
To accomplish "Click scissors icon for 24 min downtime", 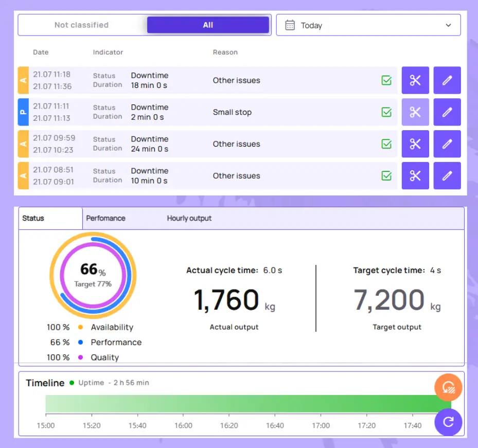I will 415,144.
